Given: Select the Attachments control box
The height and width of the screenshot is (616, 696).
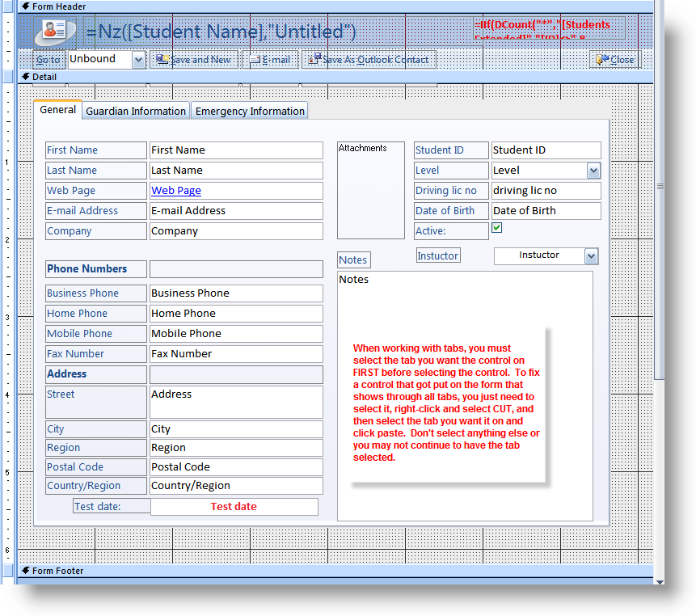Looking at the screenshot, I should point(370,191).
